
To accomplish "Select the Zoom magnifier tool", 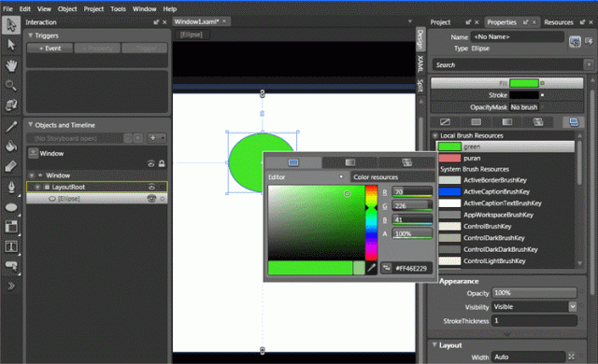I will coord(10,86).
